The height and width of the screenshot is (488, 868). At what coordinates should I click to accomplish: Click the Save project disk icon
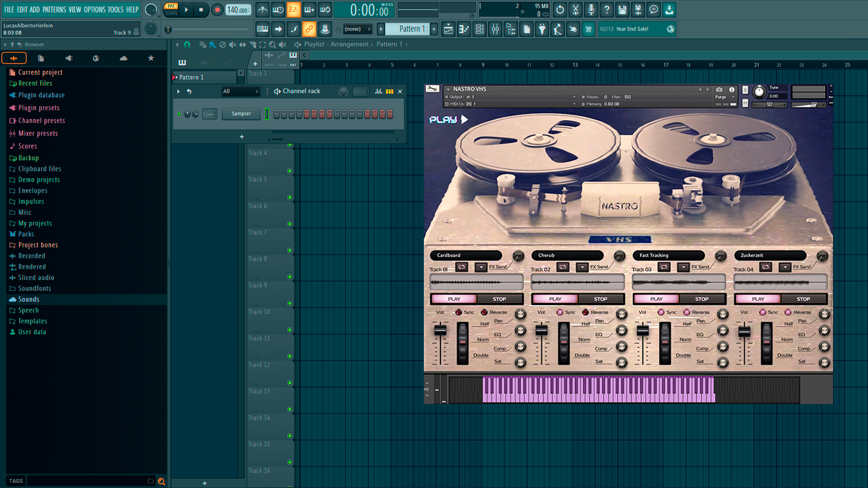pos(622,10)
